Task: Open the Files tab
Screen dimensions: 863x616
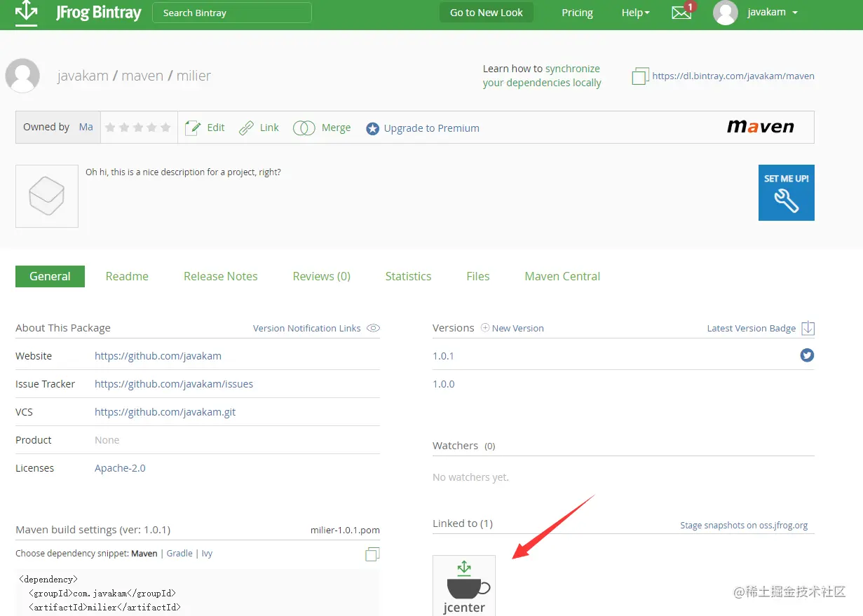Action: (x=478, y=276)
